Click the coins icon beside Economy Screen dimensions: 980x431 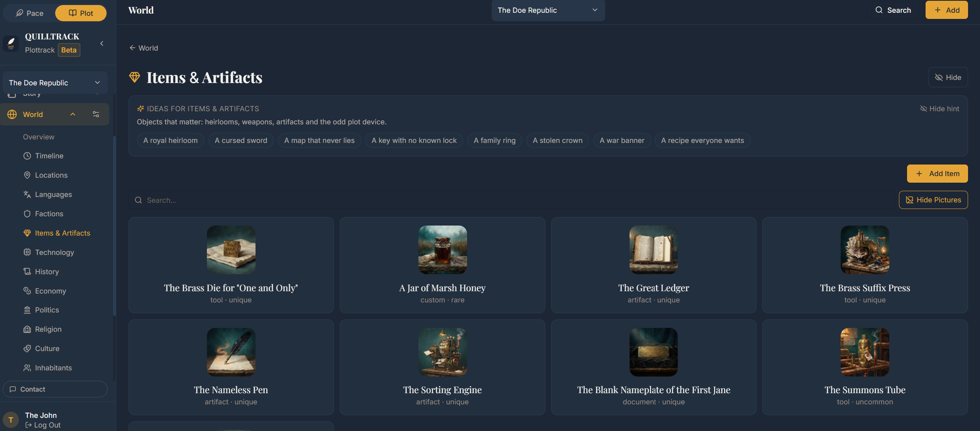point(27,291)
